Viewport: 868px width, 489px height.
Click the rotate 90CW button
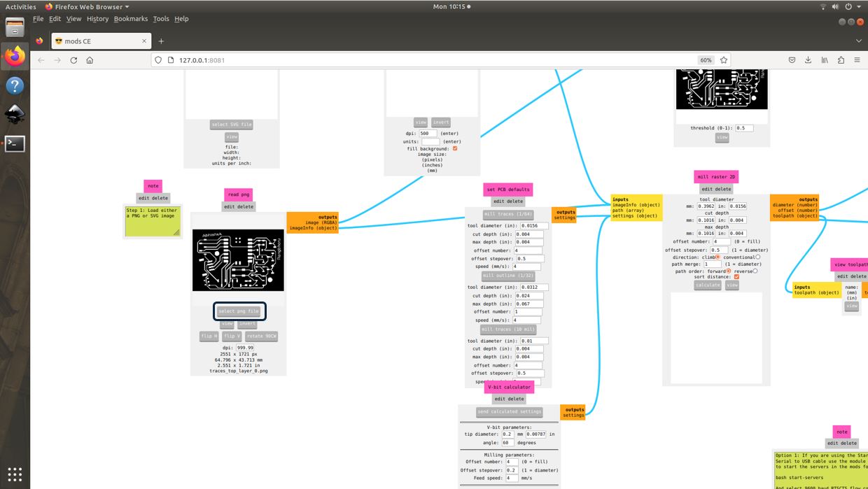point(261,336)
